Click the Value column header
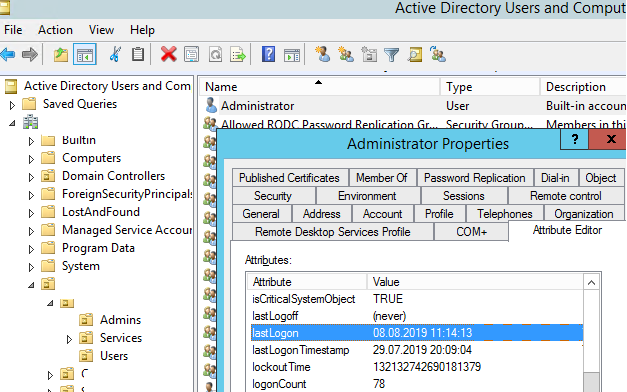627x392 pixels. [x=475, y=282]
